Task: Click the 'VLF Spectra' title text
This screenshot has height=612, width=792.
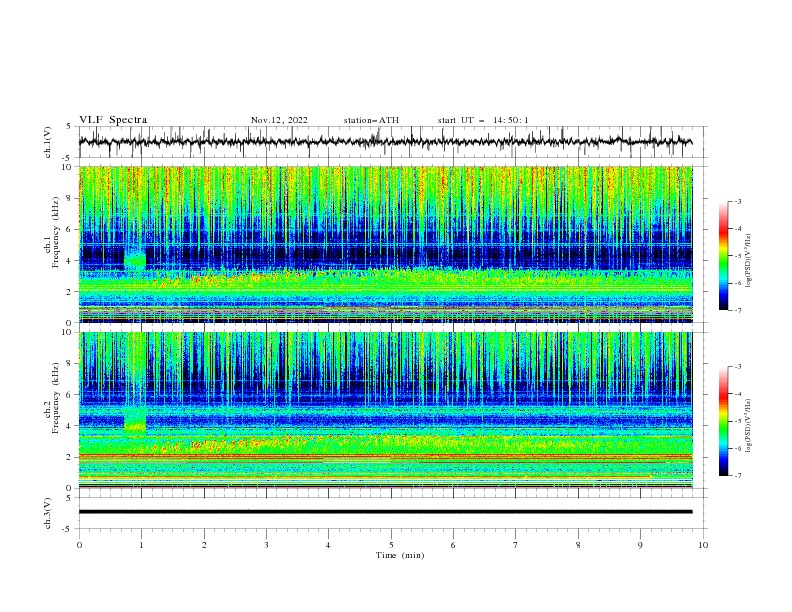Action: [x=113, y=120]
